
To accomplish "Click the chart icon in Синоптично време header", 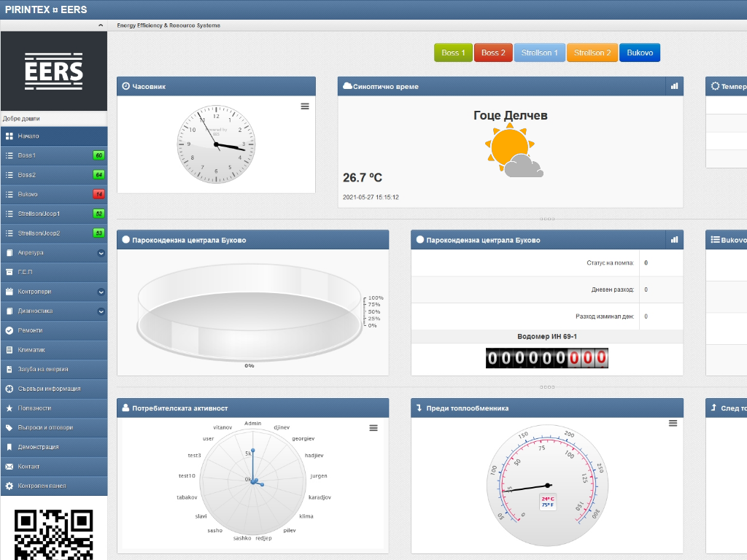I will pyautogui.click(x=674, y=86).
